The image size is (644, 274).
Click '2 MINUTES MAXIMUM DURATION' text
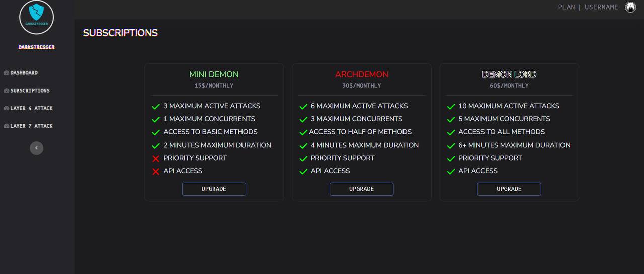217,145
